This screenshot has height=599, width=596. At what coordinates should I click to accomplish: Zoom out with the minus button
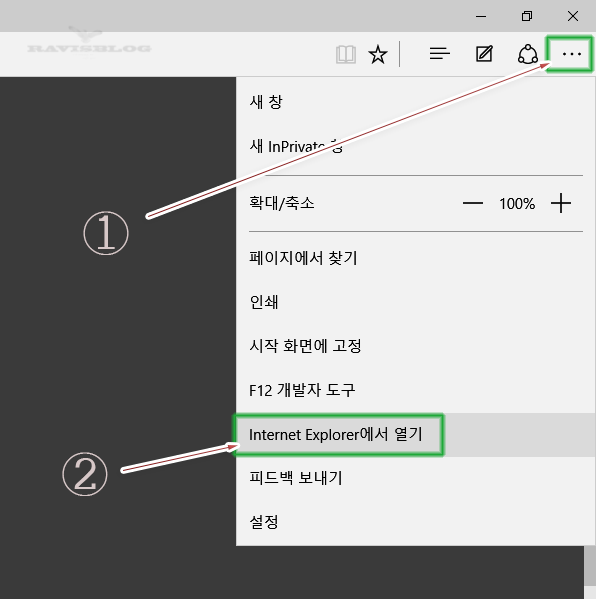473,203
